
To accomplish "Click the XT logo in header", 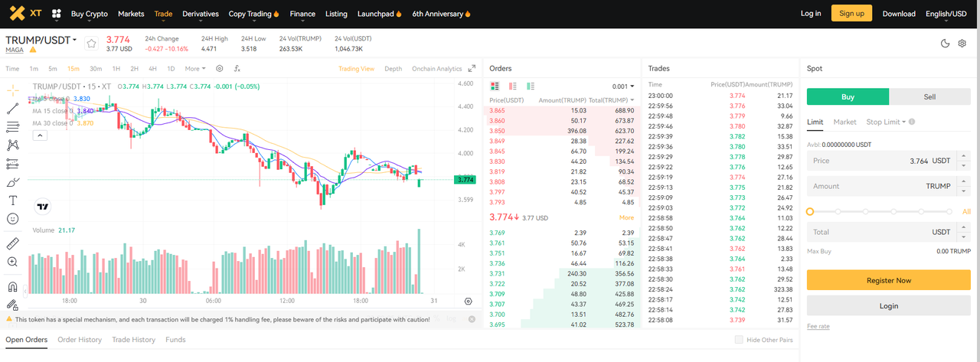I will click(x=25, y=14).
